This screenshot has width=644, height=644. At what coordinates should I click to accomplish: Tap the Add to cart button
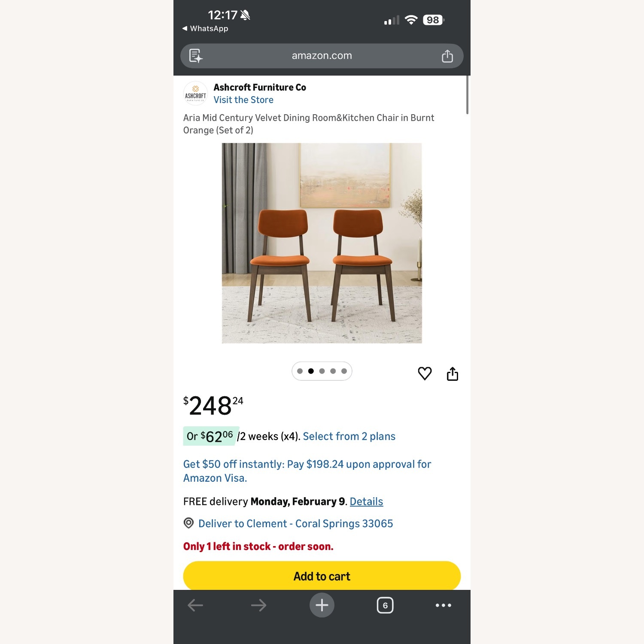(322, 576)
